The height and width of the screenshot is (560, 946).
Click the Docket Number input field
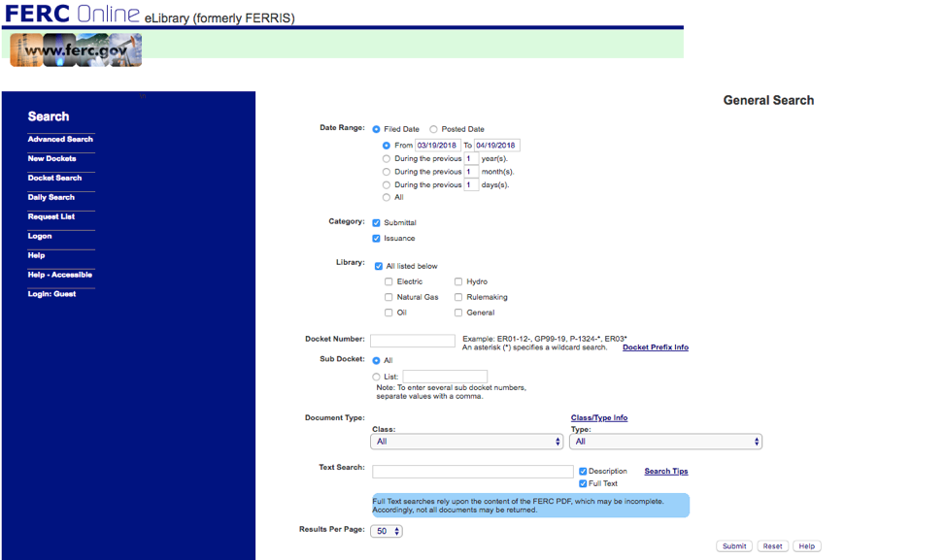tap(413, 341)
